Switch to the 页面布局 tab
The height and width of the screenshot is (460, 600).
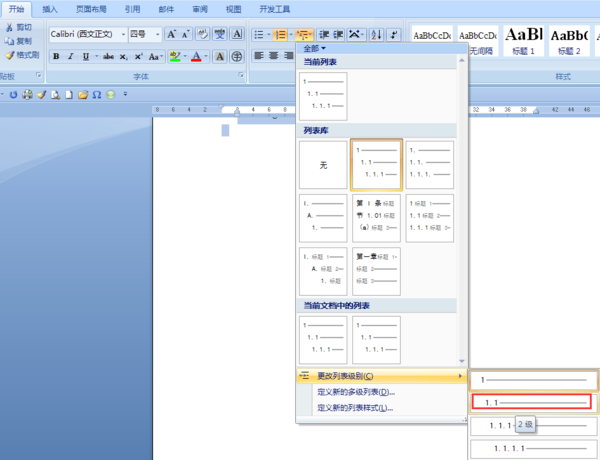91,9
